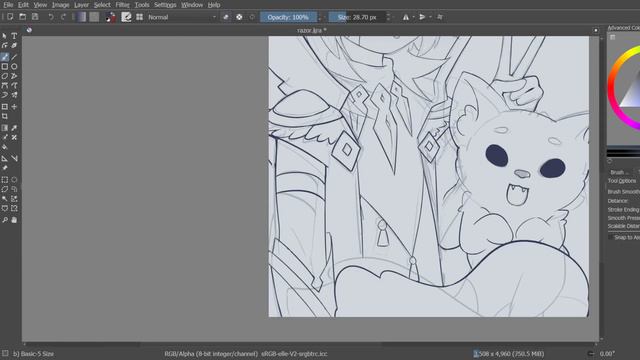The width and height of the screenshot is (640, 360).
Task: Open the File menu
Action: coord(8,5)
